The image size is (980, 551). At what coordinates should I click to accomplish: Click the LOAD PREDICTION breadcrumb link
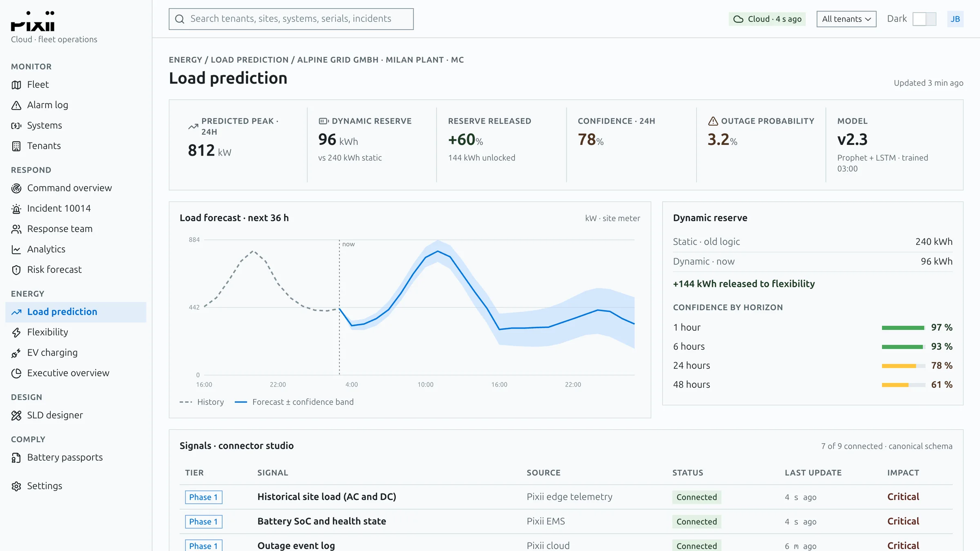(249, 60)
